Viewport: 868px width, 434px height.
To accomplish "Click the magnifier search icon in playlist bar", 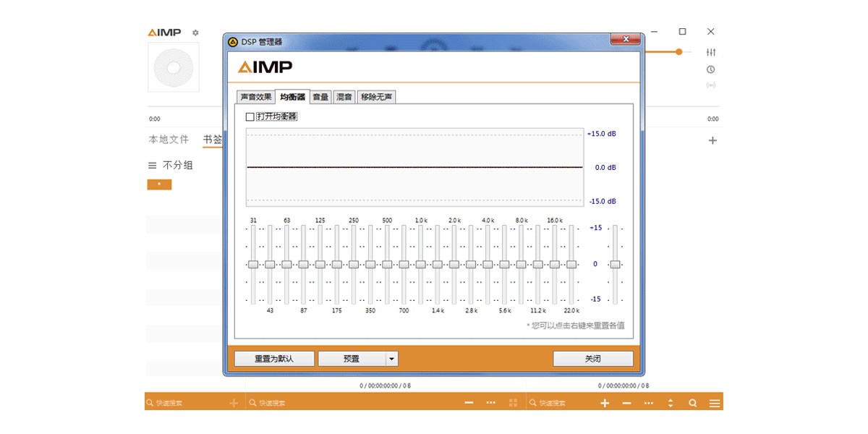I will pos(693,403).
